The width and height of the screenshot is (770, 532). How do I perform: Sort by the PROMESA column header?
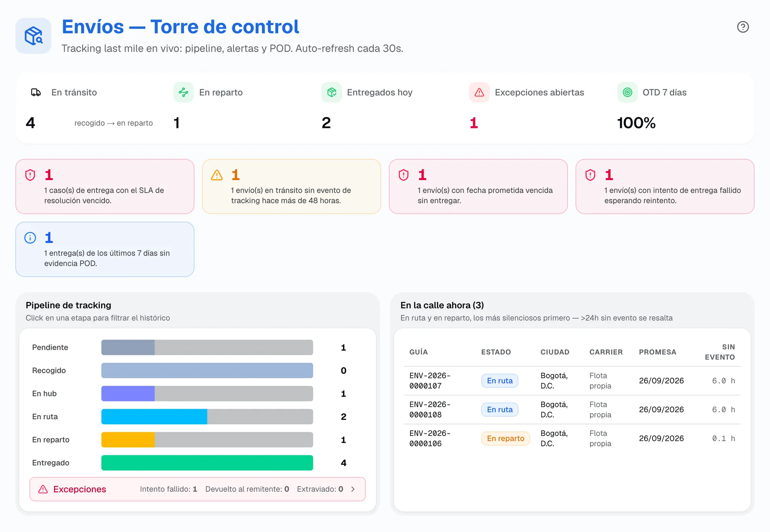tap(658, 352)
